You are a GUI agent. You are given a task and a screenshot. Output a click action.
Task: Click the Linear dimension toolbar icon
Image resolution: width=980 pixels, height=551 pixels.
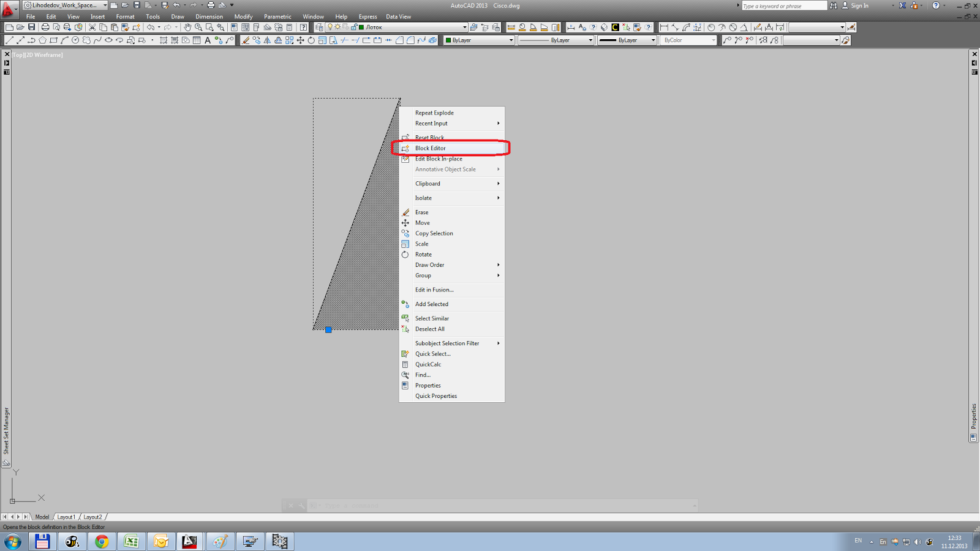[664, 27]
